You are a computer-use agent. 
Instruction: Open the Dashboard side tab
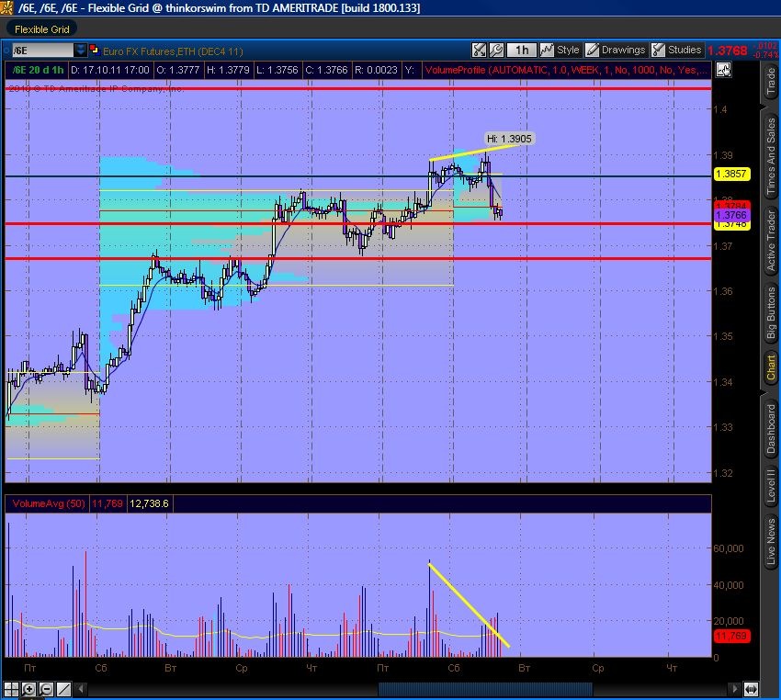[x=771, y=429]
